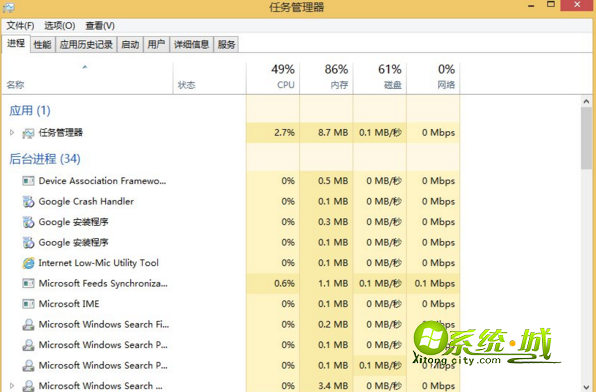This screenshot has height=392, width=596.
Task: Click the 0.6% CPU value
Action: click(284, 284)
